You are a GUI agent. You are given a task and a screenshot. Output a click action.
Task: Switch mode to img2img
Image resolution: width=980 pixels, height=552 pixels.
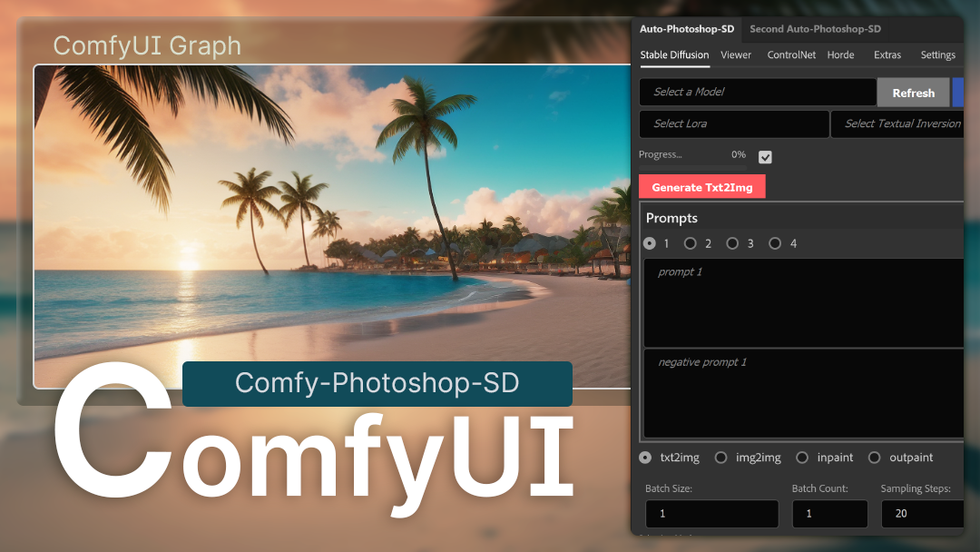click(x=720, y=457)
